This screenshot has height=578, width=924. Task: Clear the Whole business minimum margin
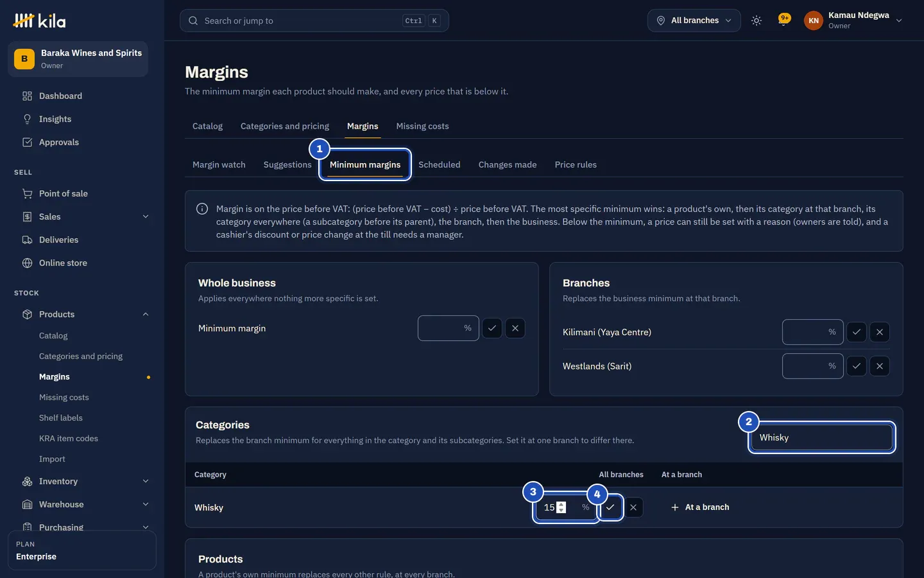point(515,328)
